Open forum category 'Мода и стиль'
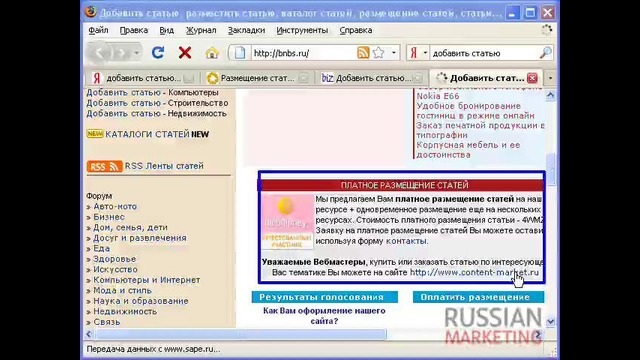640x360 pixels. coord(122,291)
